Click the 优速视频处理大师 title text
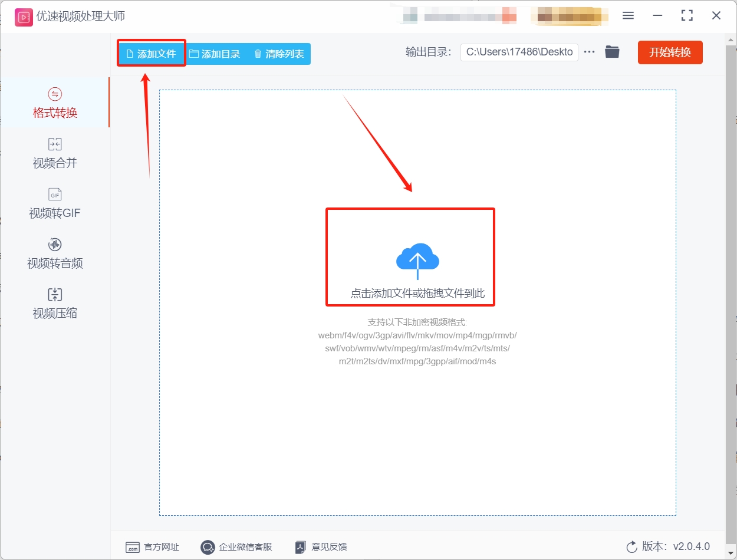The height and width of the screenshot is (560, 737). point(81,17)
